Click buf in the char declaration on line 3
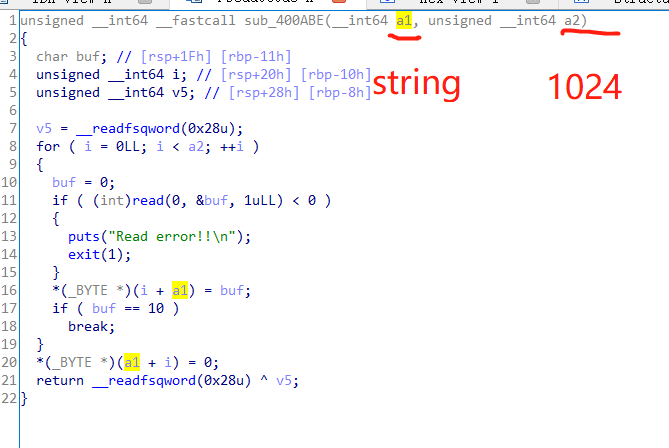 (x=88, y=56)
